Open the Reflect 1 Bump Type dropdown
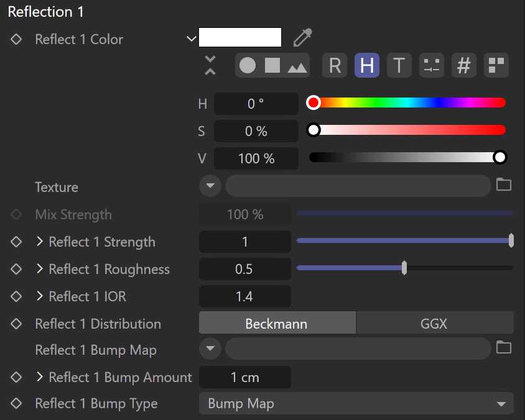This screenshot has height=420, width=525. point(356,403)
